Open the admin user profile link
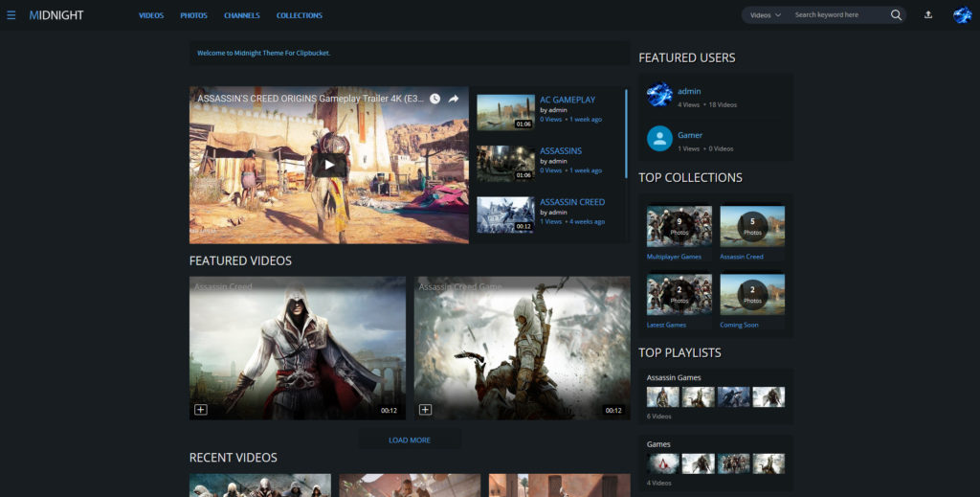The width and height of the screenshot is (980, 497). tap(689, 91)
